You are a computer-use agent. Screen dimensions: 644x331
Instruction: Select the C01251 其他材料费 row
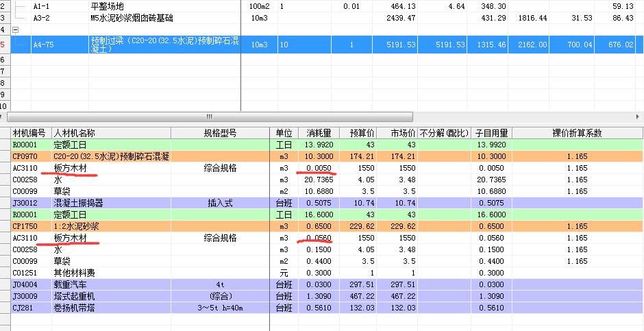point(327,273)
